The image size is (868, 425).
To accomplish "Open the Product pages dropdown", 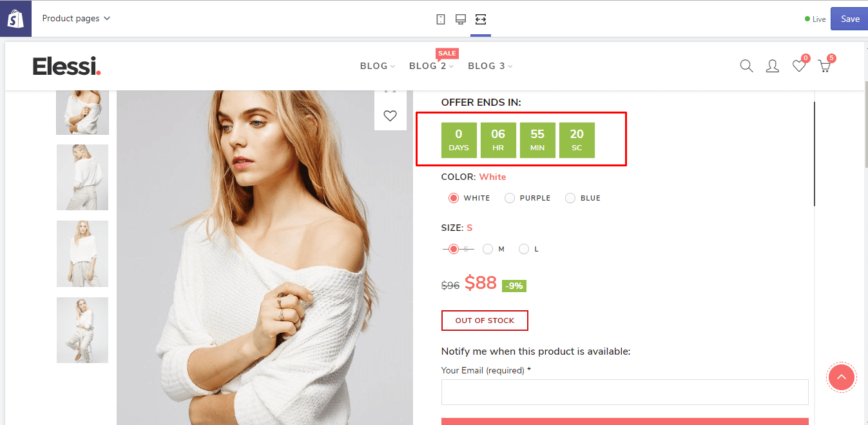I will [76, 18].
